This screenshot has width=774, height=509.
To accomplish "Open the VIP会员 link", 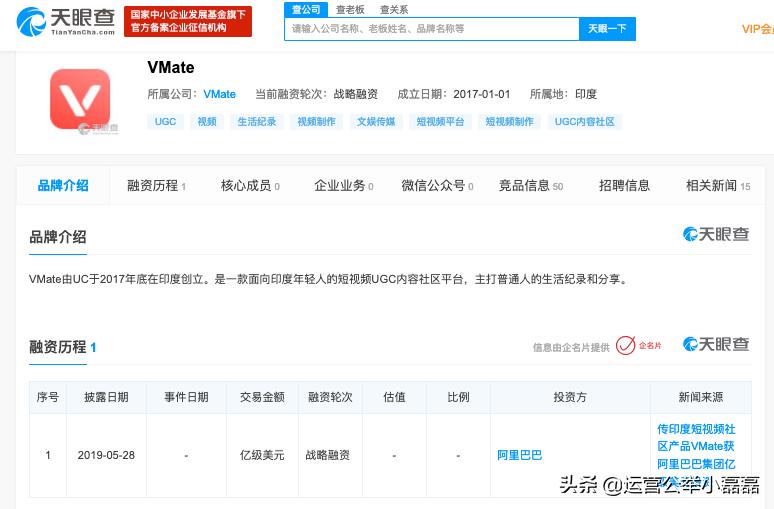I will (x=757, y=29).
